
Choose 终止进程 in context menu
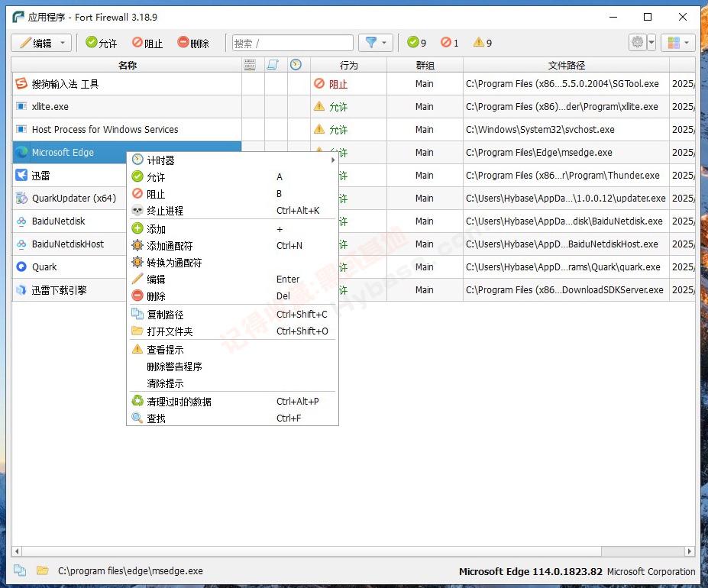[x=232, y=211]
